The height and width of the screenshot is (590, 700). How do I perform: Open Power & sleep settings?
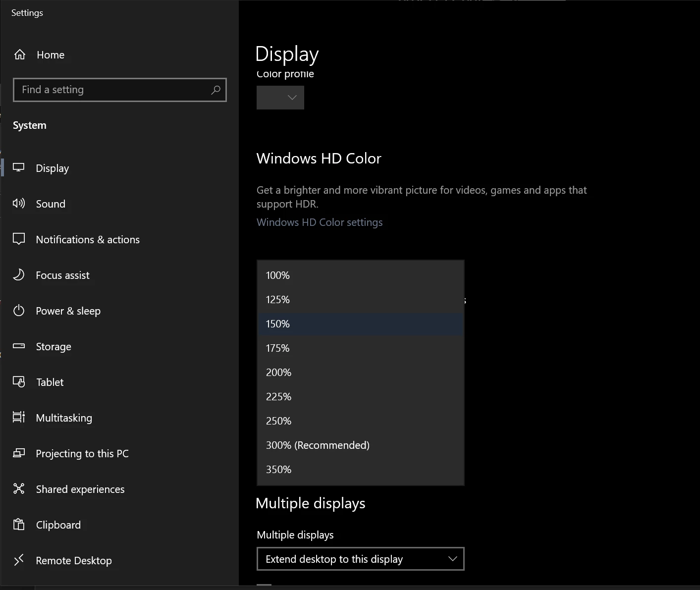[x=119, y=311]
